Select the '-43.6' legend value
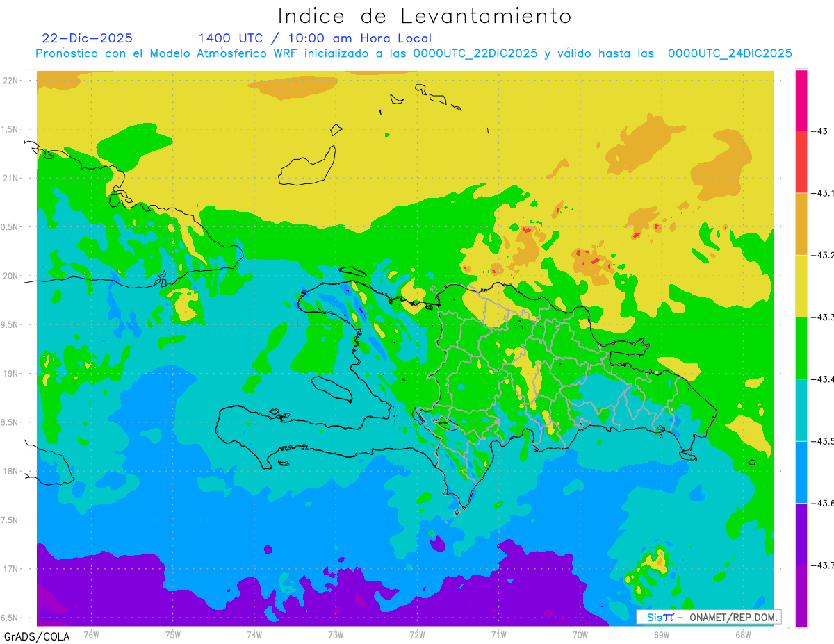This screenshot has height=644, width=834. (x=822, y=503)
